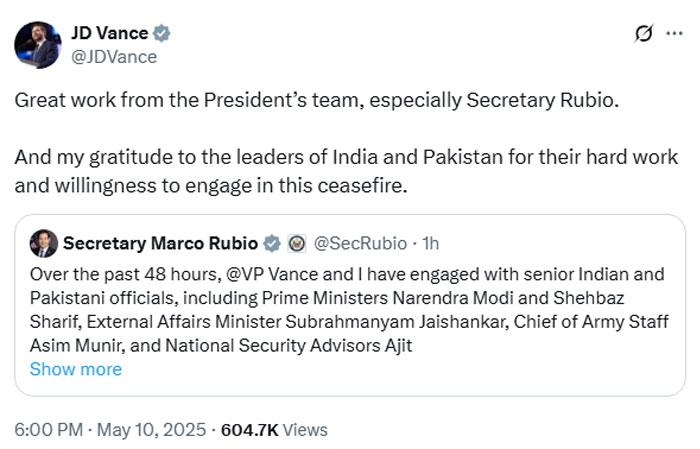
Task: Click Marco Rubio's small avatar in quoted post
Action: click(x=43, y=243)
